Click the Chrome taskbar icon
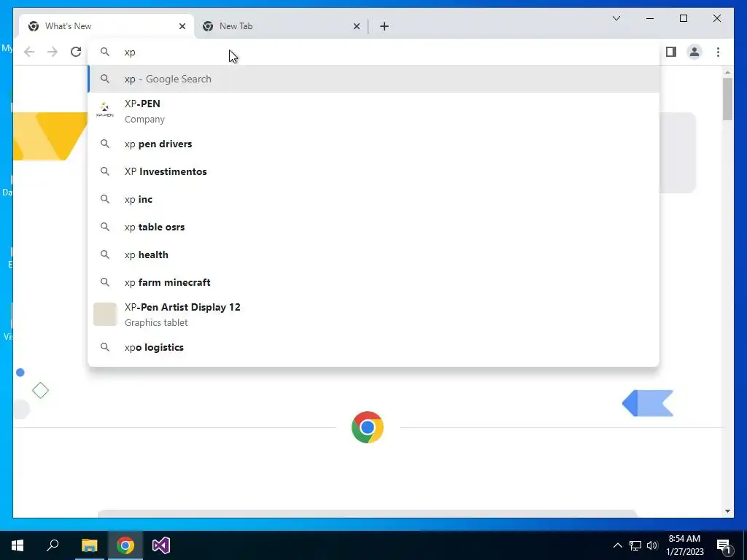 [x=125, y=545]
